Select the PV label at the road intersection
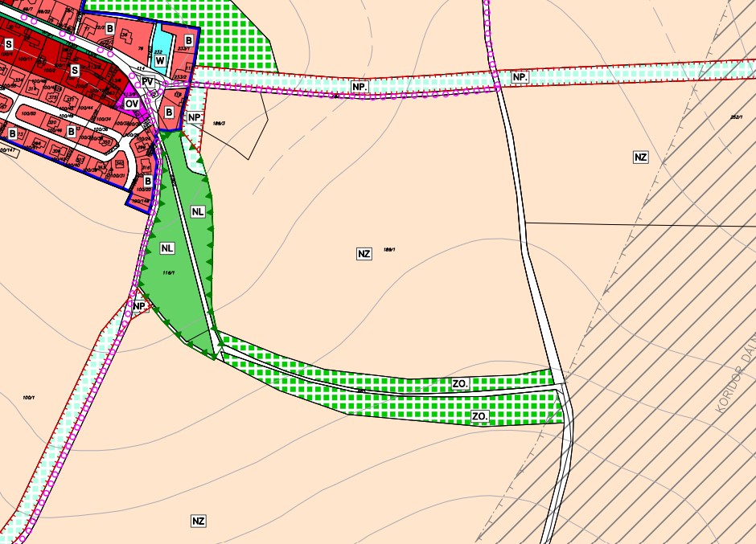 [x=147, y=82]
